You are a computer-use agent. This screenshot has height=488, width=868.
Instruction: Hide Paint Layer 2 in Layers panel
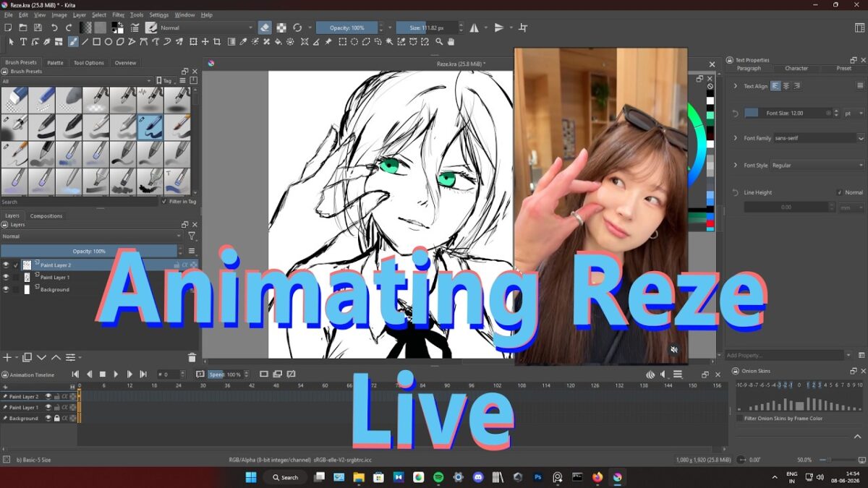[x=6, y=265]
